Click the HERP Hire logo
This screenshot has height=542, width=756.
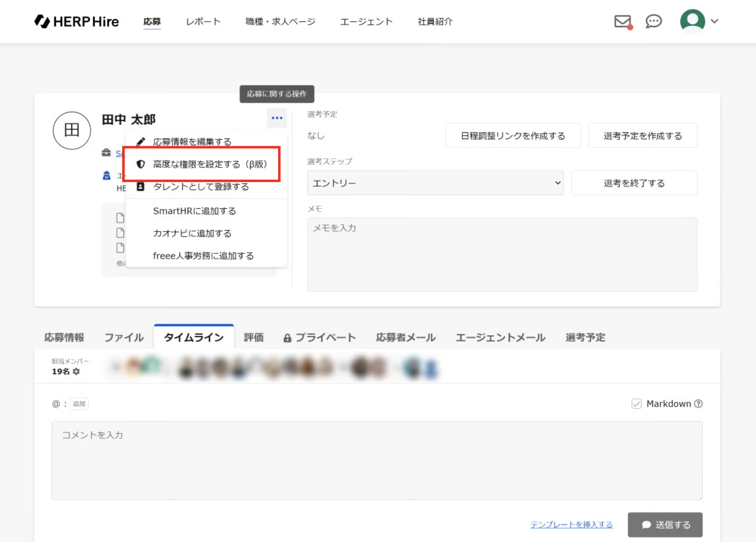76,21
